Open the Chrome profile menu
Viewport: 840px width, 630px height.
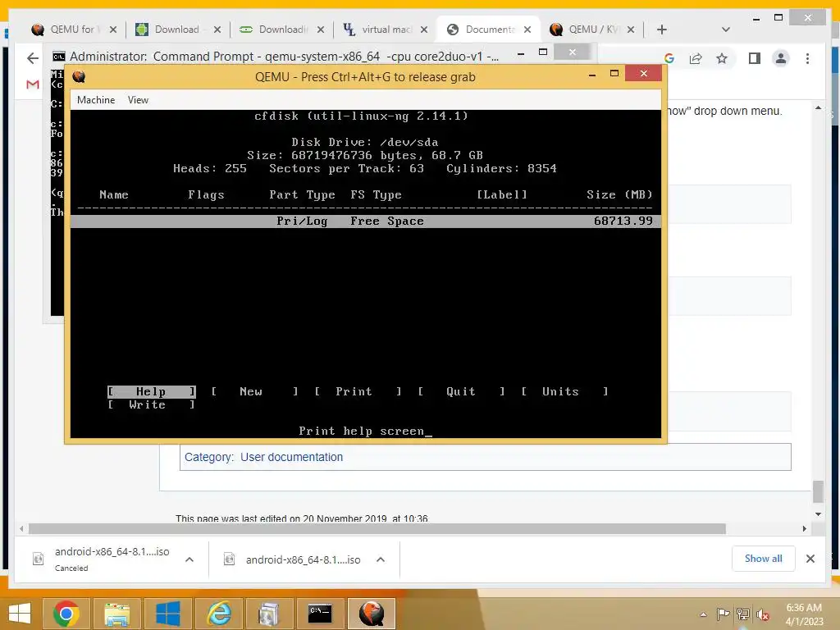click(781, 58)
